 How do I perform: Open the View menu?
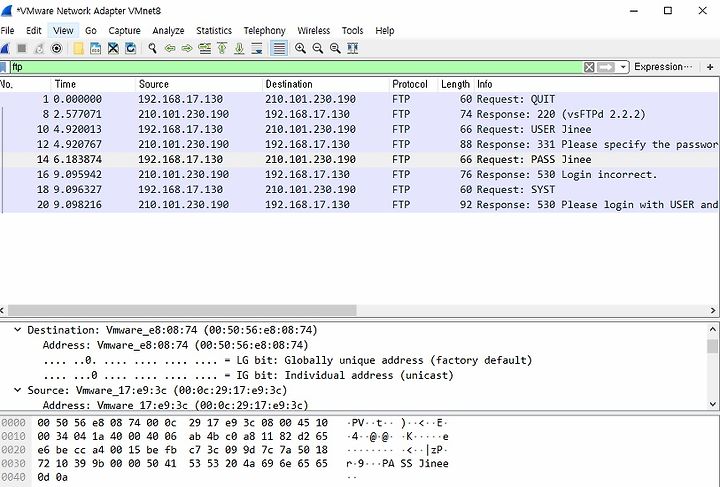[x=63, y=31]
